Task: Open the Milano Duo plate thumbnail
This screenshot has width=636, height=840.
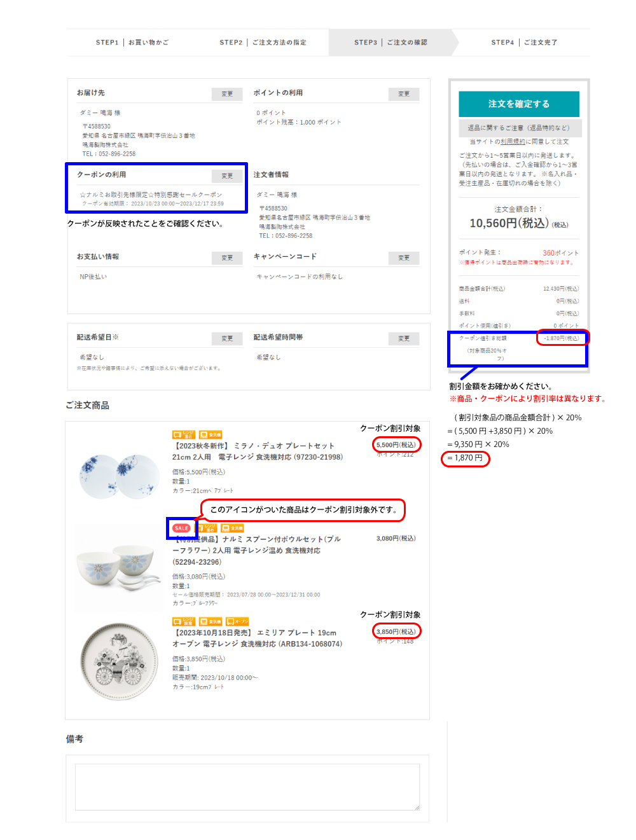Action: [x=118, y=476]
